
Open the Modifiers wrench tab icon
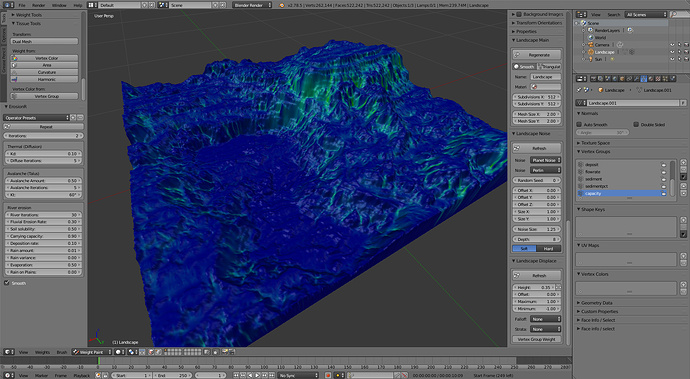(637, 78)
